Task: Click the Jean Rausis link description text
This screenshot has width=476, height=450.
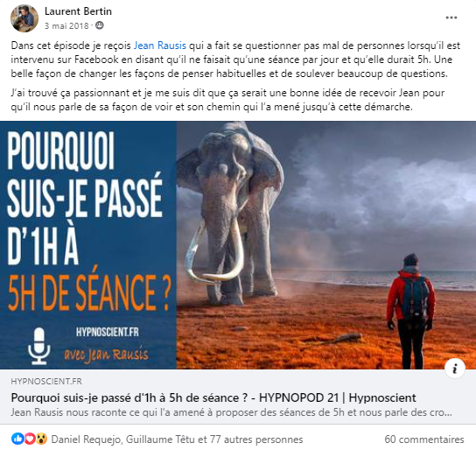Action: coord(232,412)
